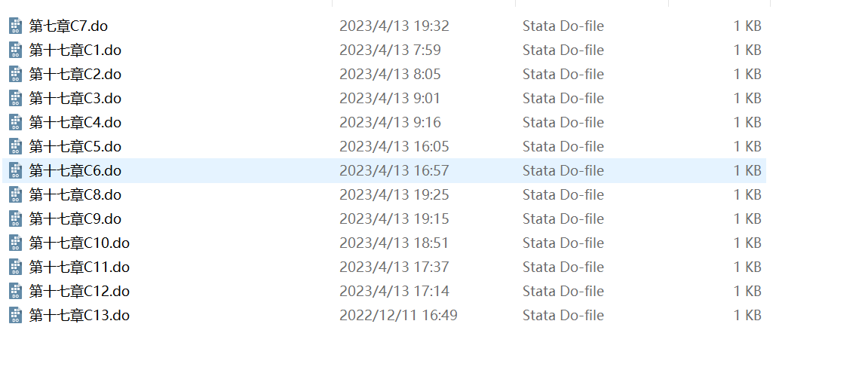Viewport: 868px width, 382px height.
Task: Click the 2023/4/13 19:32 date entry
Action: pos(394,26)
